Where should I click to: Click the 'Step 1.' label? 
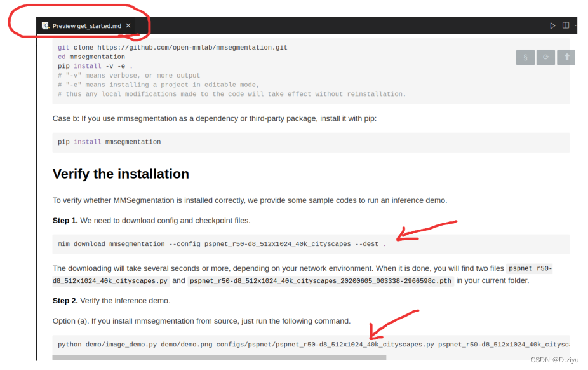tap(65, 221)
